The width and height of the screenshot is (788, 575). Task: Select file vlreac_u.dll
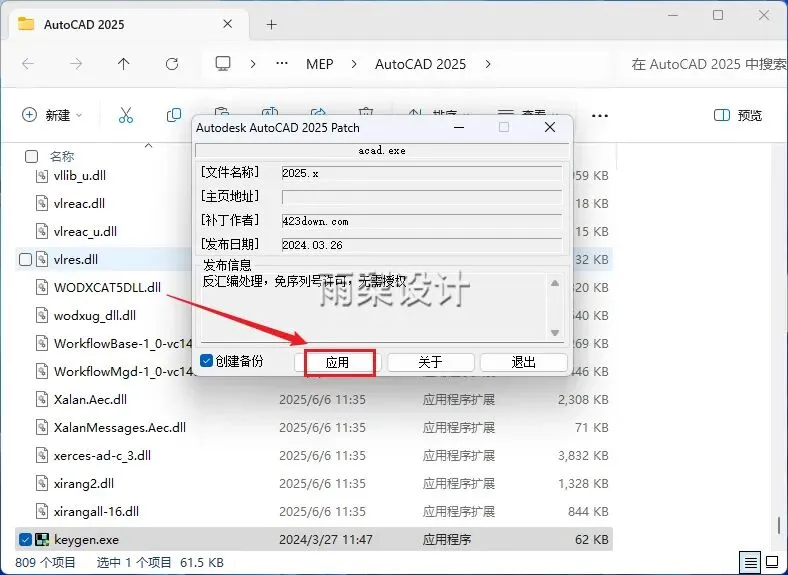85,232
